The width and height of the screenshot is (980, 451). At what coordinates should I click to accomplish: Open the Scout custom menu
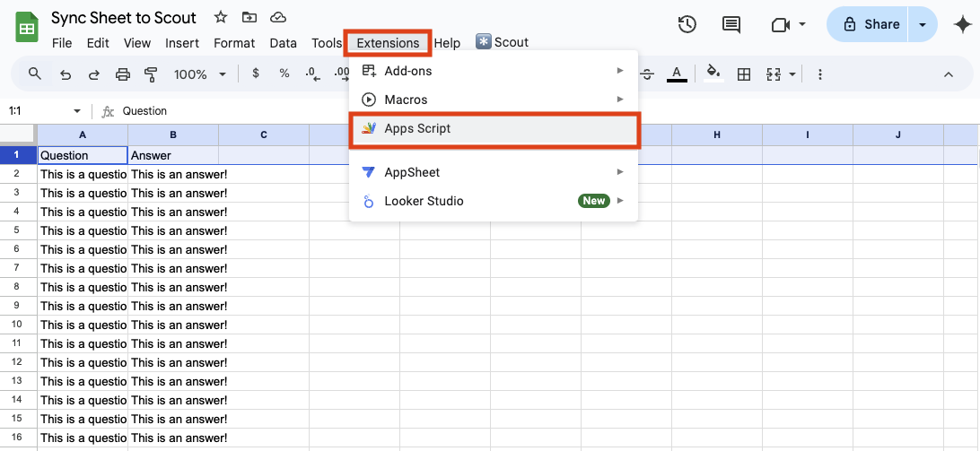pyautogui.click(x=503, y=42)
